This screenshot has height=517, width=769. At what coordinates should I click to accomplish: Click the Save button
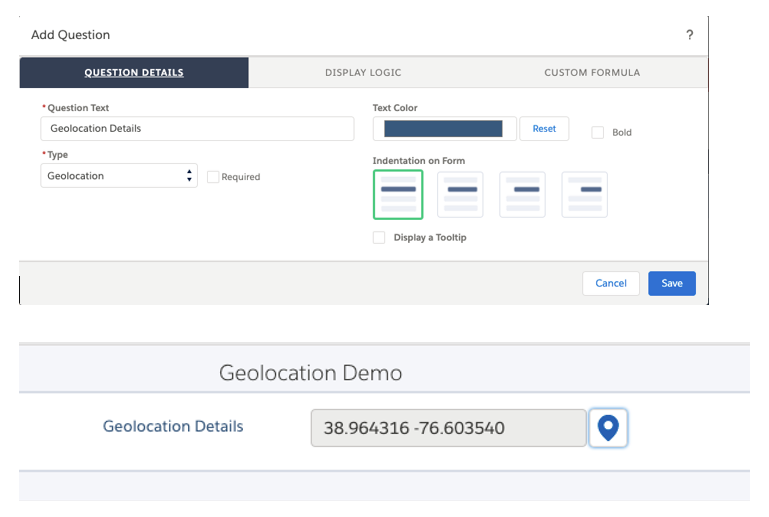pyautogui.click(x=672, y=284)
